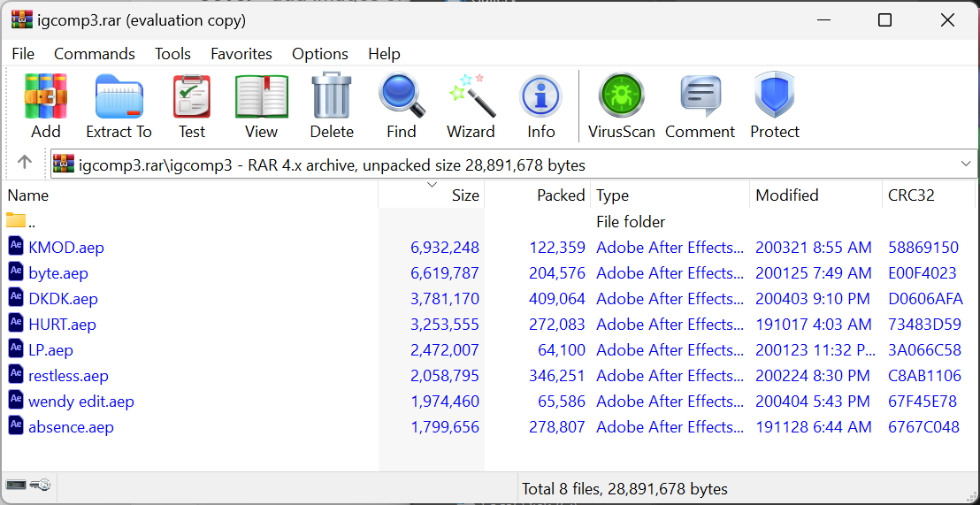Sort by the Type column header
This screenshot has width=980, height=505.
tap(670, 195)
